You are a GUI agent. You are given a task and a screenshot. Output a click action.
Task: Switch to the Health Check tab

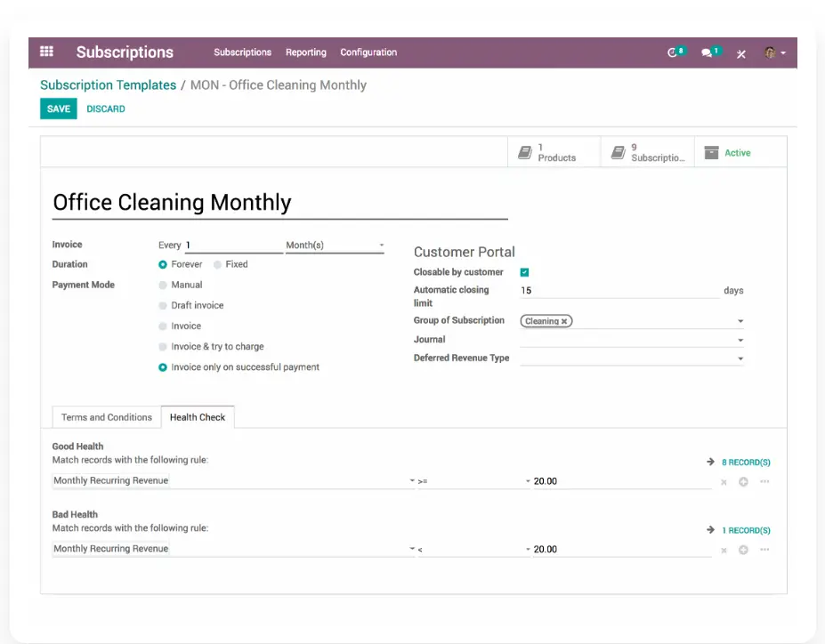tap(198, 417)
